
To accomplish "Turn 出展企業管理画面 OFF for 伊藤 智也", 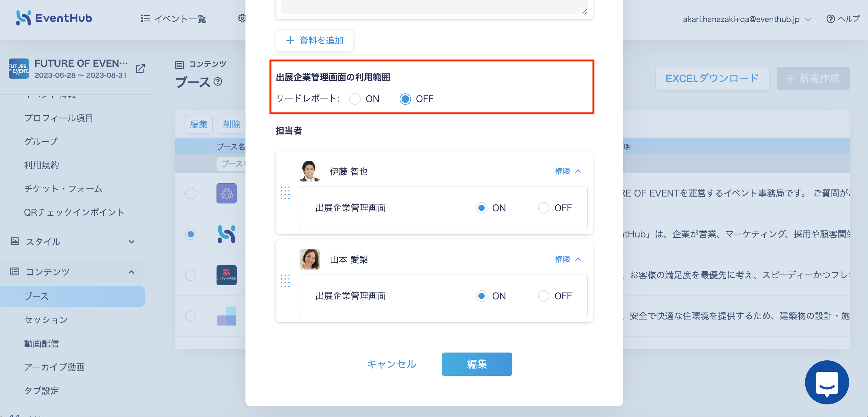I will (544, 208).
